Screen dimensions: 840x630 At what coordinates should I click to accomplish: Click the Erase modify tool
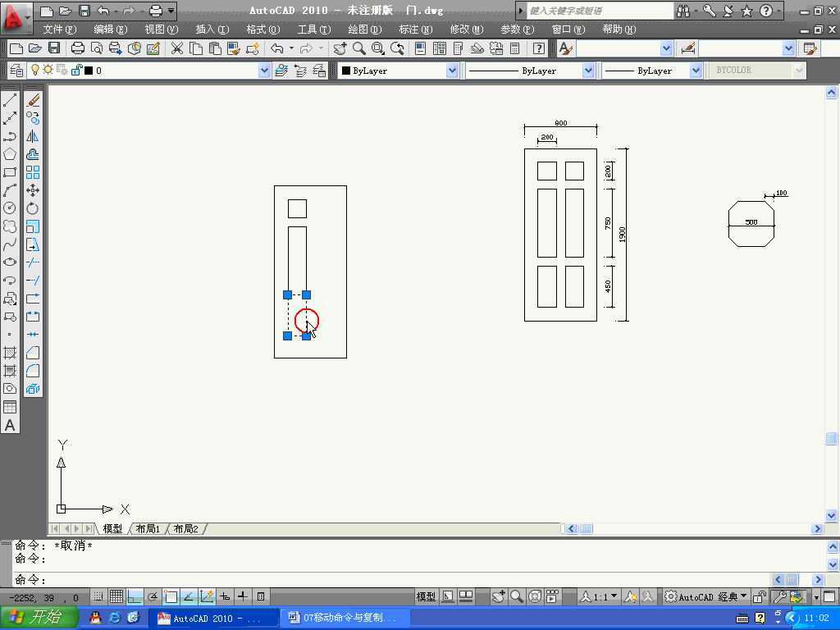33,100
